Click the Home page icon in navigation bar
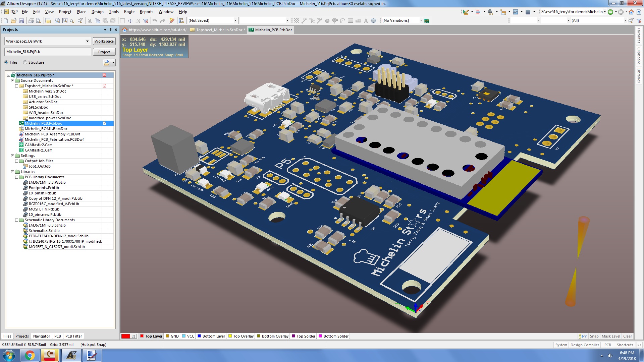 [631, 12]
